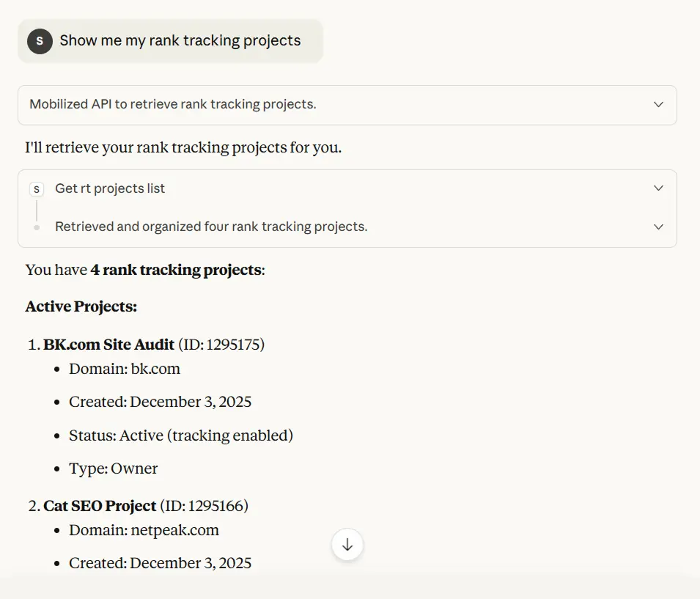Screen dimensions: 700x599
Task: Click the scroll-to-bottom arrow button
Action: coord(347,545)
